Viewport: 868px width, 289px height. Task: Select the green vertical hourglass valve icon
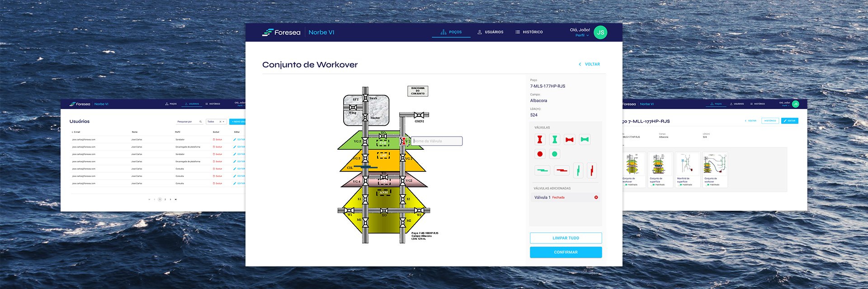(x=555, y=140)
